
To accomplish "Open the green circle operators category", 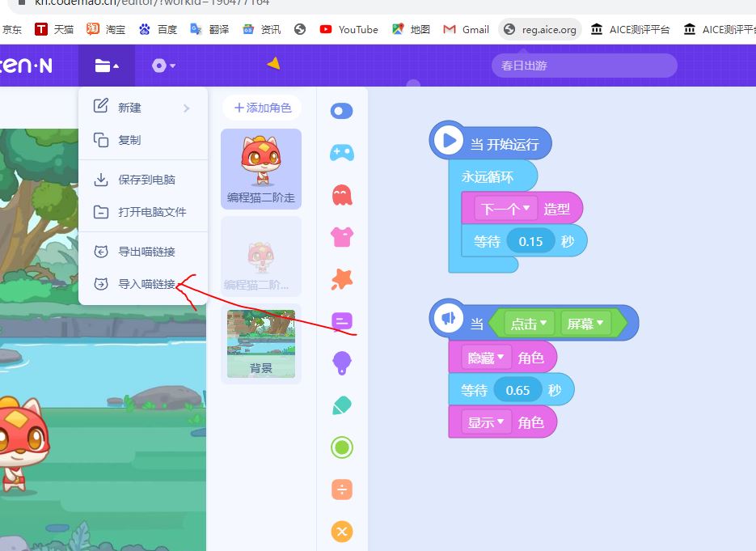I will [x=342, y=447].
